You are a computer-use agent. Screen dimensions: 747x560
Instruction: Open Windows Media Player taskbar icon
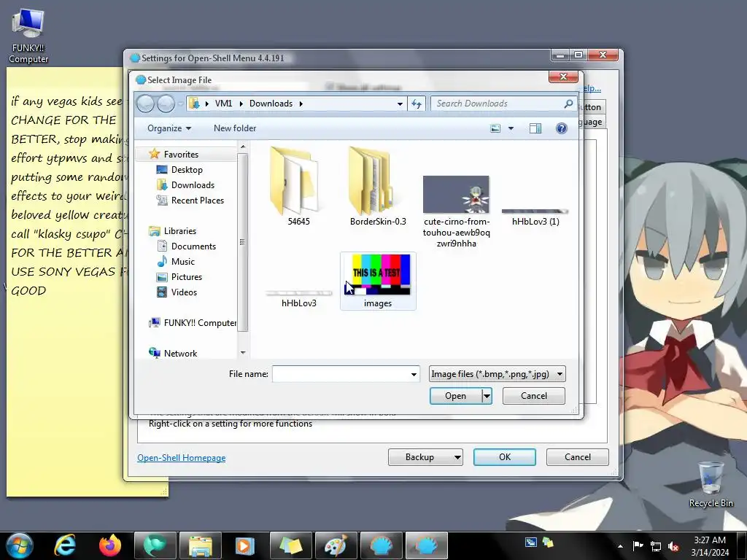coord(245,545)
